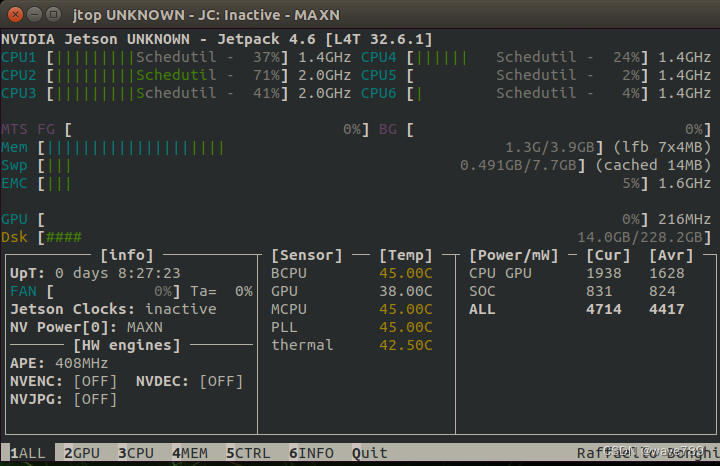Open the 2GPU tab
The width and height of the screenshot is (720, 466).
pos(82,453)
